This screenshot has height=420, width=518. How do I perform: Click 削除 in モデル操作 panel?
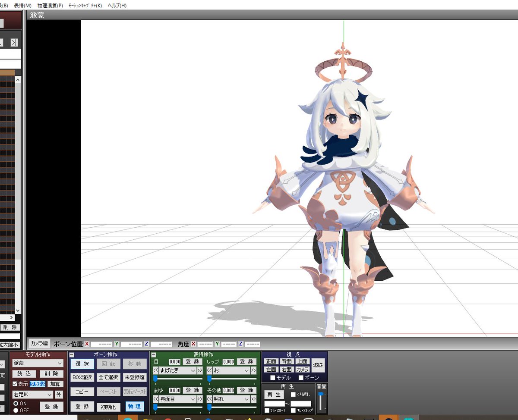click(51, 374)
